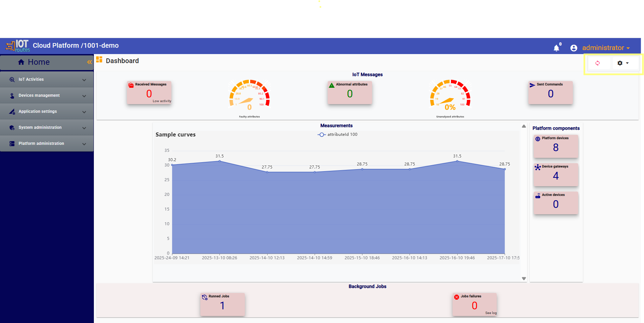Open the administrator user menu
Image resolution: width=644 pixels, height=323 pixels.
606,48
